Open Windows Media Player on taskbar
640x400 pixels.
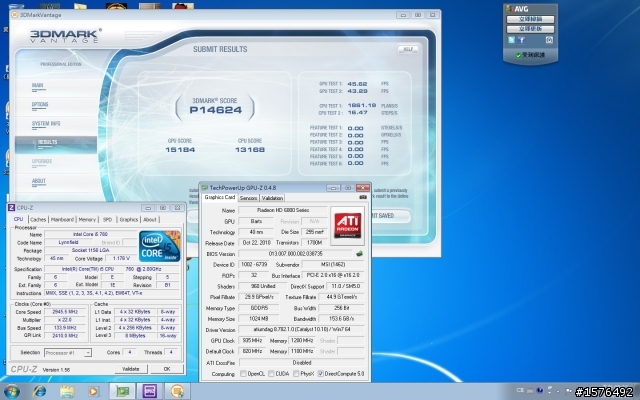coord(93,392)
